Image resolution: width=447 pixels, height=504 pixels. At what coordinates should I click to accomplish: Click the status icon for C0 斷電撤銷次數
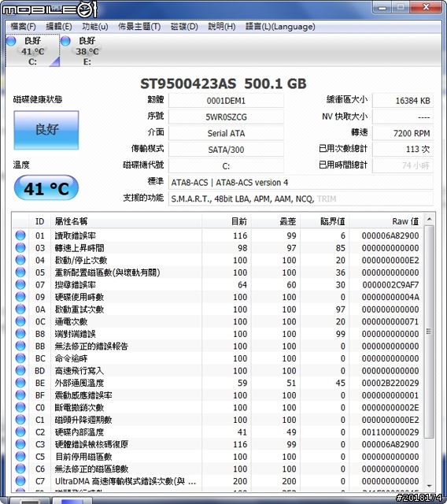20,407
